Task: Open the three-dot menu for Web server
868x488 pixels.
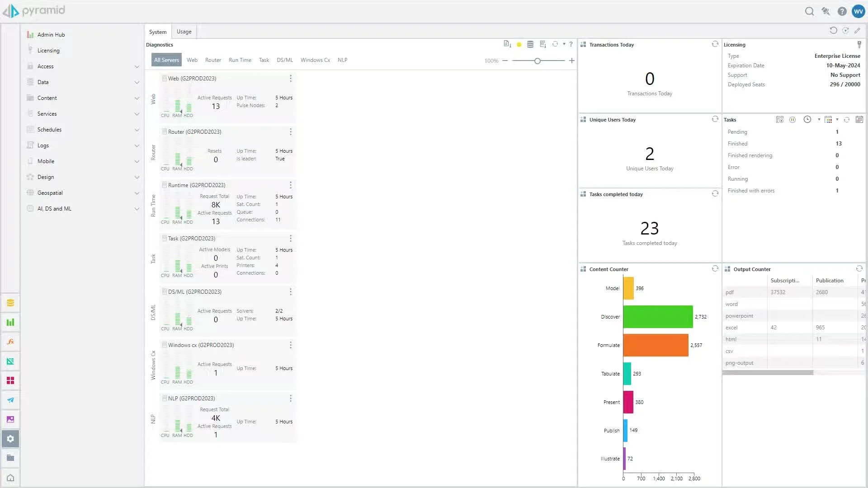Action: 290,79
